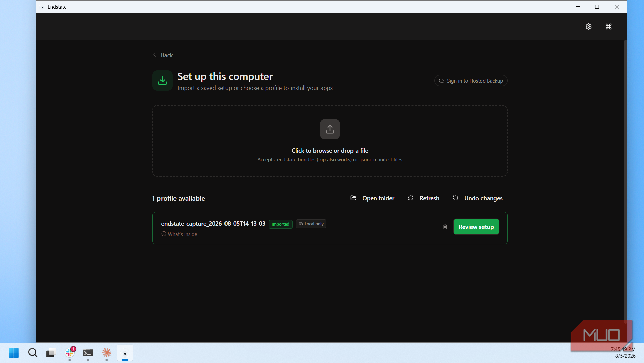Click the green download setup icon
This screenshot has width=644, height=363.
163,81
